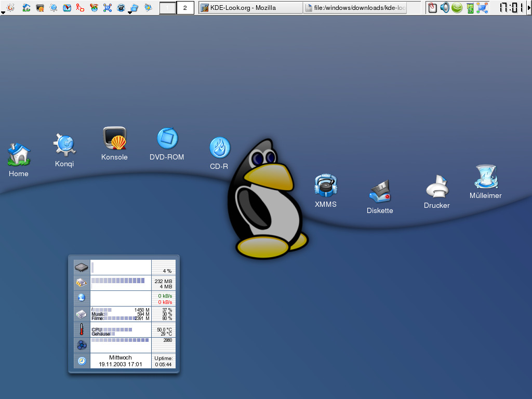Open the Home folder from the panel
The height and width of the screenshot is (399, 532).
pyautogui.click(x=26, y=7)
